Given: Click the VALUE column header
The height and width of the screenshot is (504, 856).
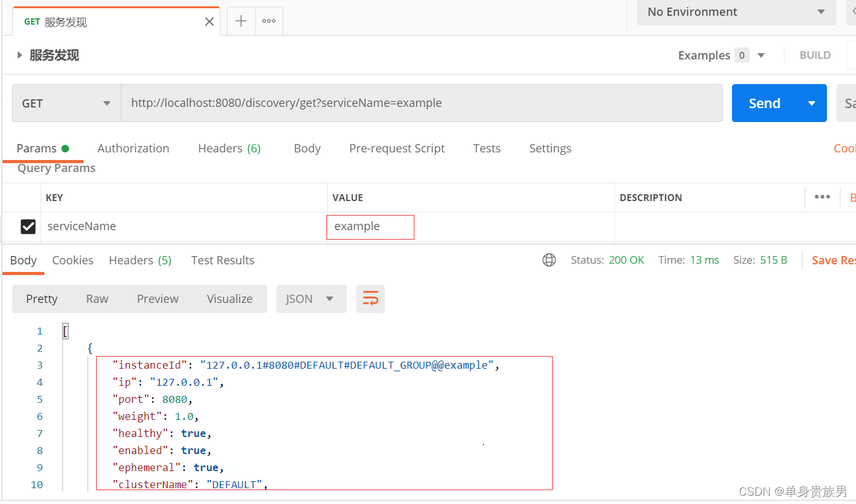Looking at the screenshot, I should coord(348,198).
